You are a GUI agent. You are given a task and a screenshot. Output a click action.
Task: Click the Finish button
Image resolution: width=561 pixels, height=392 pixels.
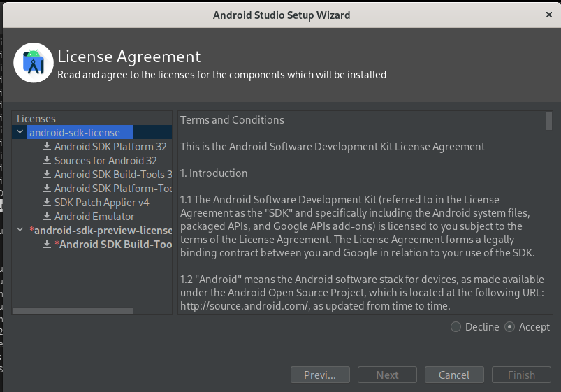[521, 375]
